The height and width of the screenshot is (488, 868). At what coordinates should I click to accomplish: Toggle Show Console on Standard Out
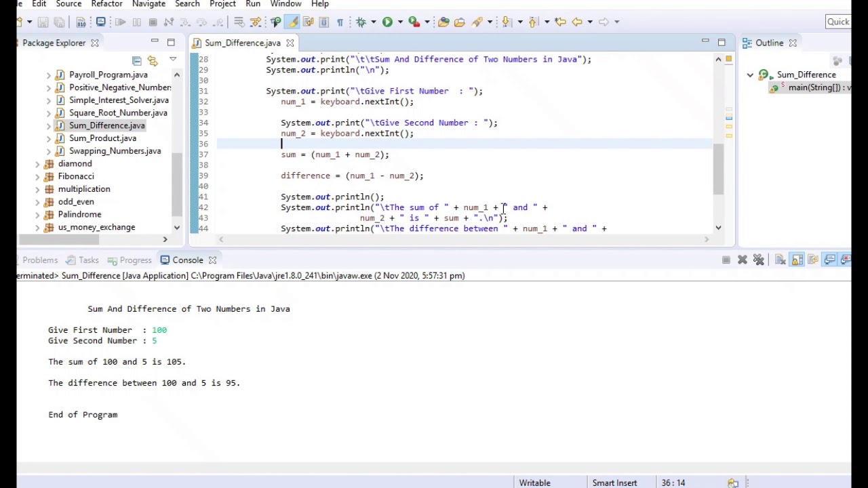point(830,260)
